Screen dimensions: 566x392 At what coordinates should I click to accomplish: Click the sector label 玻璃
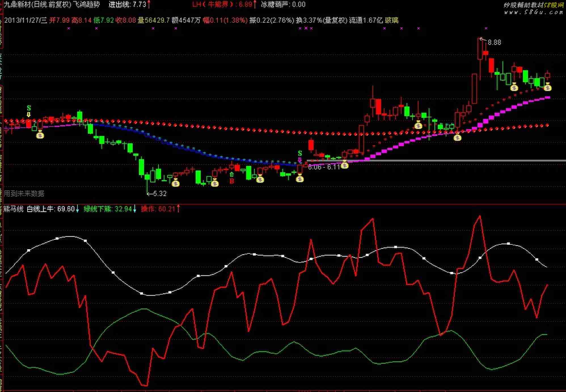pyautogui.click(x=392, y=20)
